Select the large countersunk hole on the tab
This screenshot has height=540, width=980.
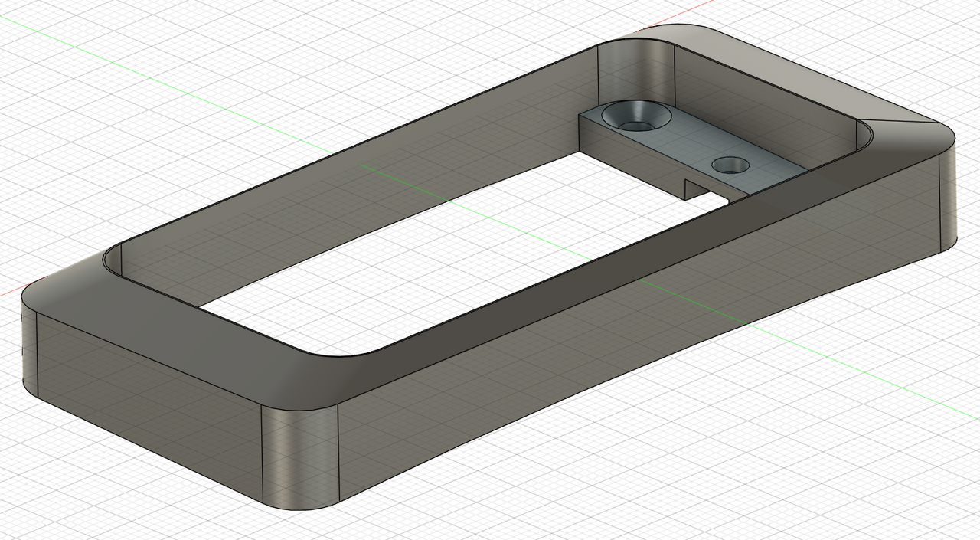pos(637,116)
